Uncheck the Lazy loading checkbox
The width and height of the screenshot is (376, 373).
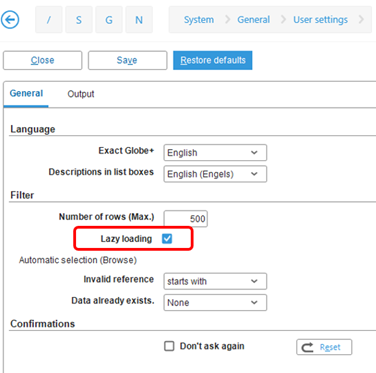point(167,238)
